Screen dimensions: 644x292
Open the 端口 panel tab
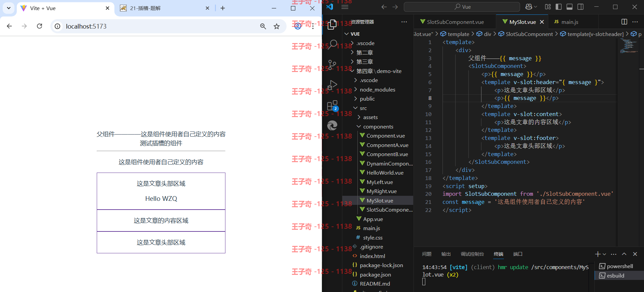pyautogui.click(x=518, y=254)
